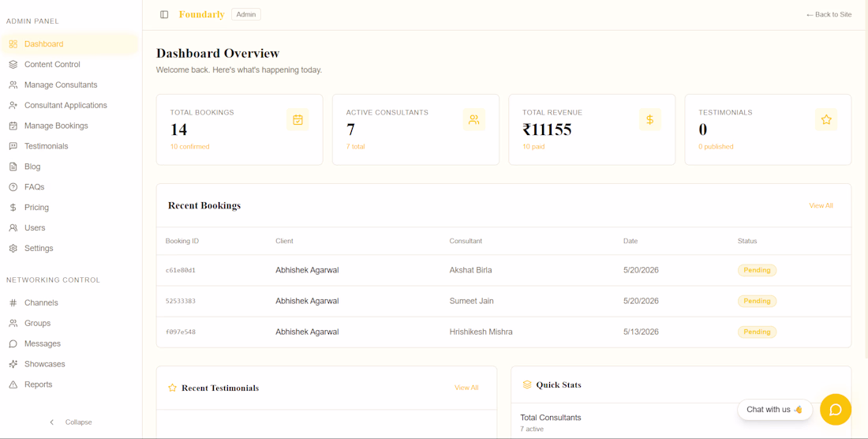Click the Content Control layers icon

13,64
